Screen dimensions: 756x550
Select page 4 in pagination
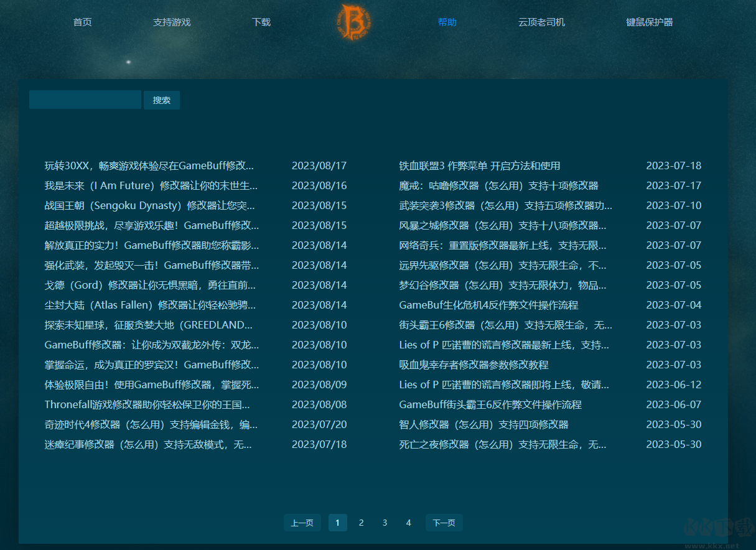tap(408, 523)
